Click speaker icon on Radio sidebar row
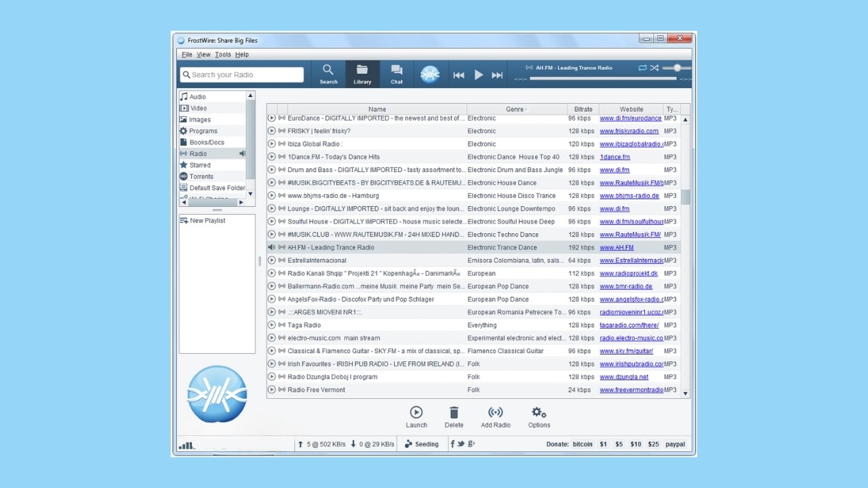 click(x=242, y=154)
